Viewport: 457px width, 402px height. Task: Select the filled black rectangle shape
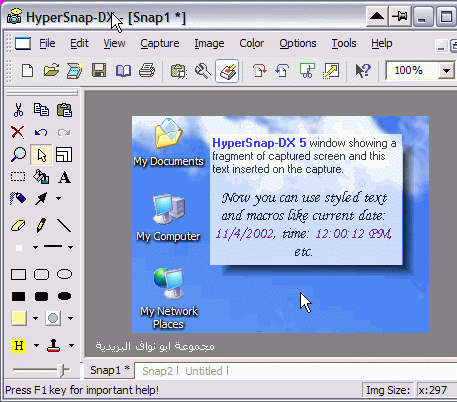click(18, 296)
